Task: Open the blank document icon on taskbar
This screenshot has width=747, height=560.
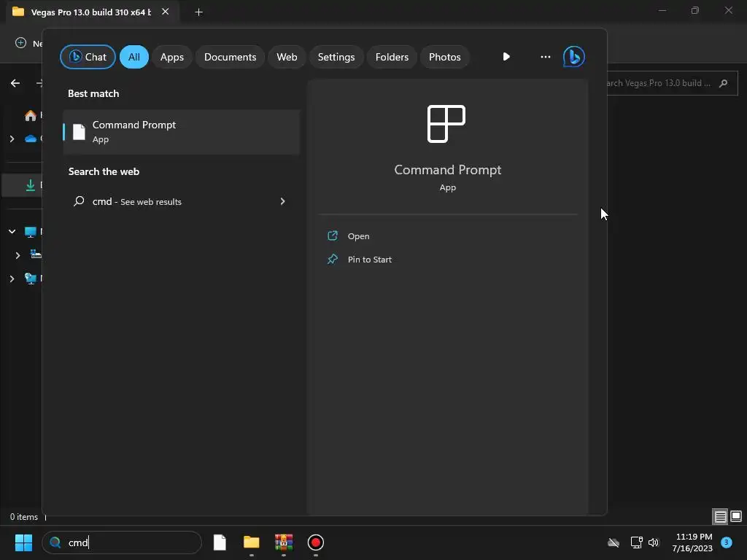Action: (220, 542)
